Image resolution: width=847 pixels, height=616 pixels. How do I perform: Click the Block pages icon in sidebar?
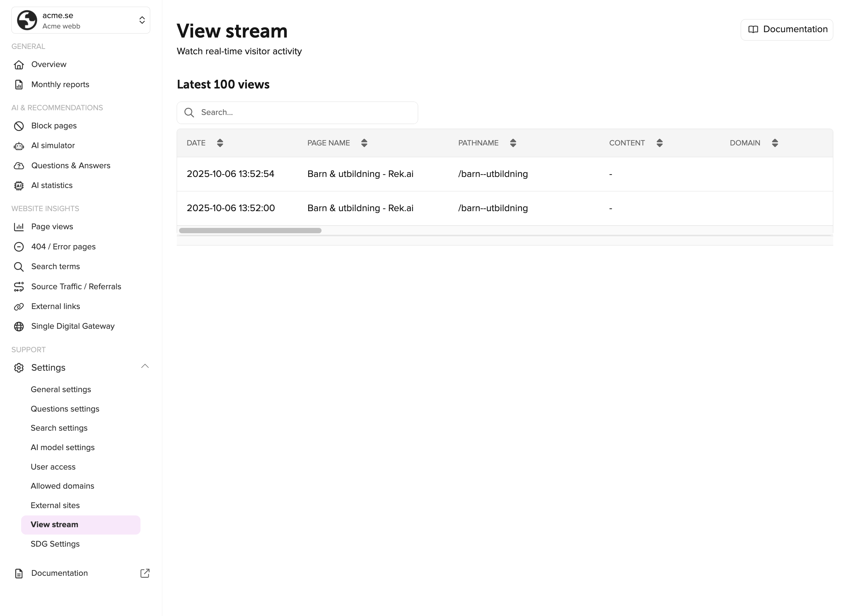click(x=19, y=126)
